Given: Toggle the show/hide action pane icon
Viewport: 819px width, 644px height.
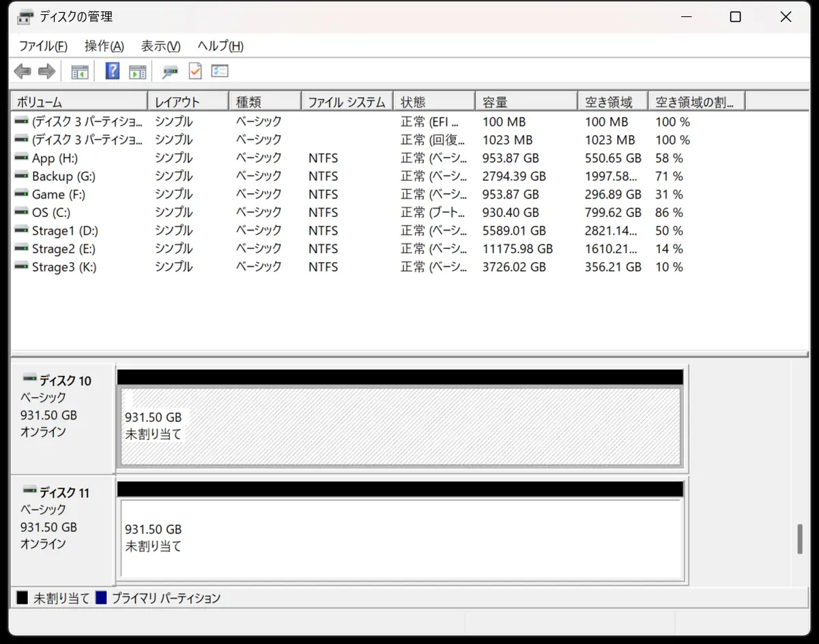Looking at the screenshot, I should tap(138, 71).
